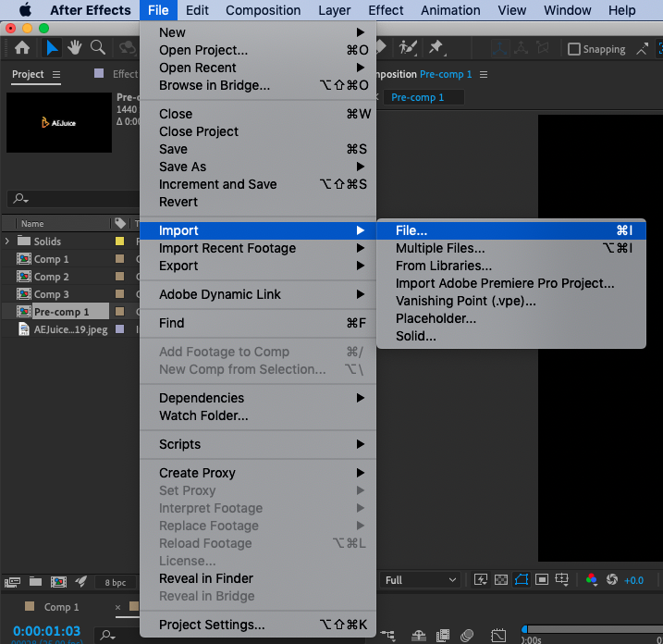The width and height of the screenshot is (663, 644).
Task: Expand the Solids folder
Action: [x=8, y=241]
